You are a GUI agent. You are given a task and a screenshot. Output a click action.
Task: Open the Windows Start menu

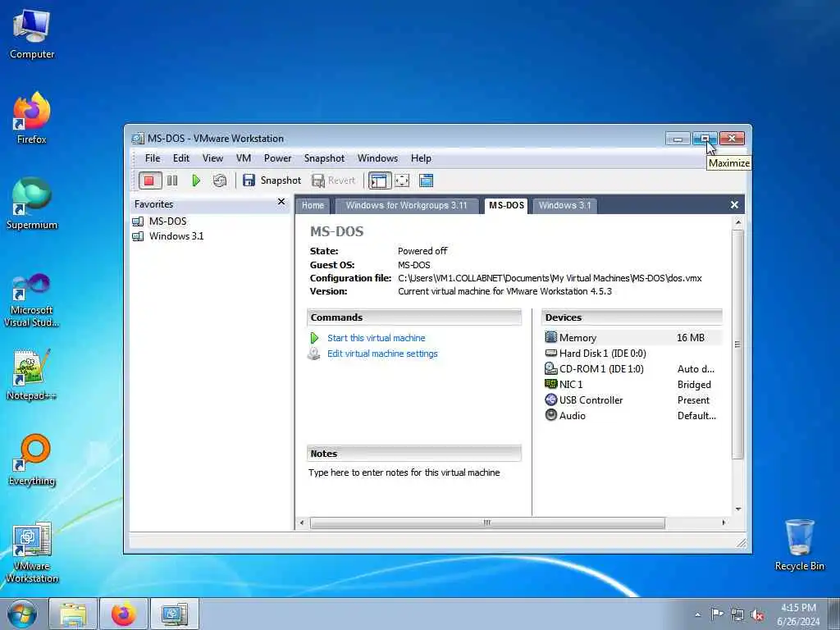click(x=22, y=614)
